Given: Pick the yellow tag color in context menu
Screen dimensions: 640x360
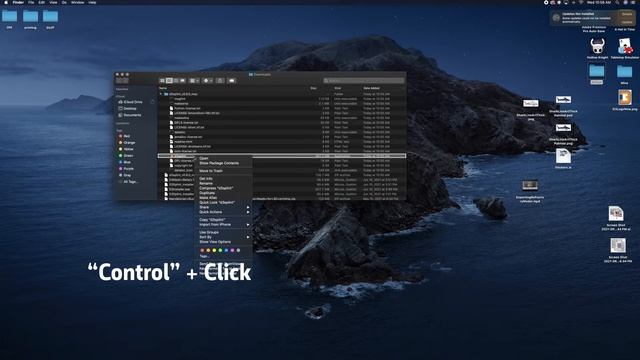Looking at the screenshot, I should 214,250.
